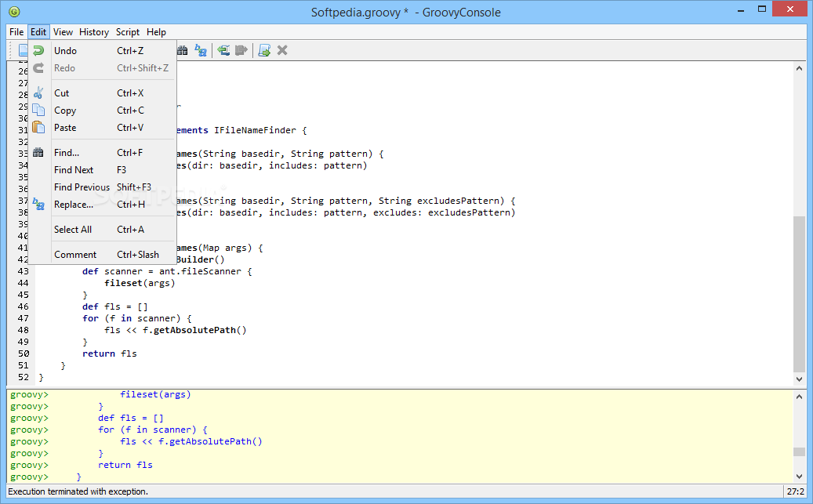Choose Copy from the Edit menu

tap(102, 111)
